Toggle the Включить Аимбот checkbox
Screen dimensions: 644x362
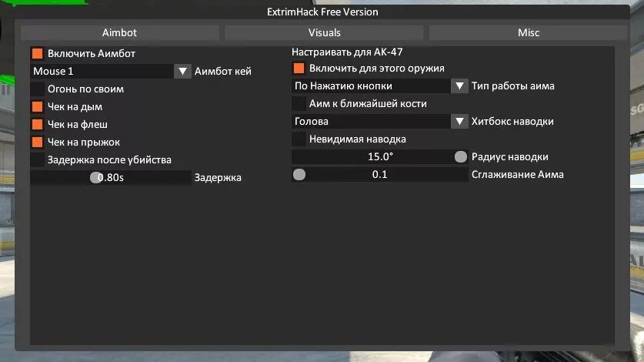[x=38, y=53]
